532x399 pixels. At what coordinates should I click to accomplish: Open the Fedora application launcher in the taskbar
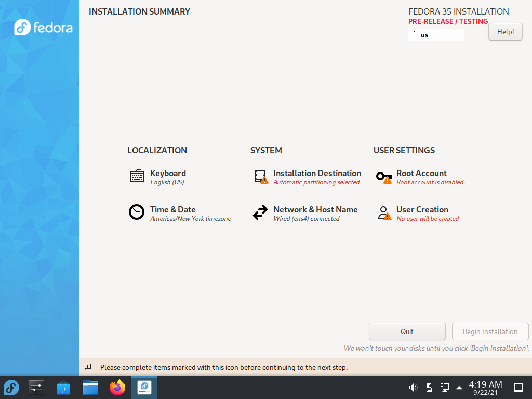[x=11, y=388]
